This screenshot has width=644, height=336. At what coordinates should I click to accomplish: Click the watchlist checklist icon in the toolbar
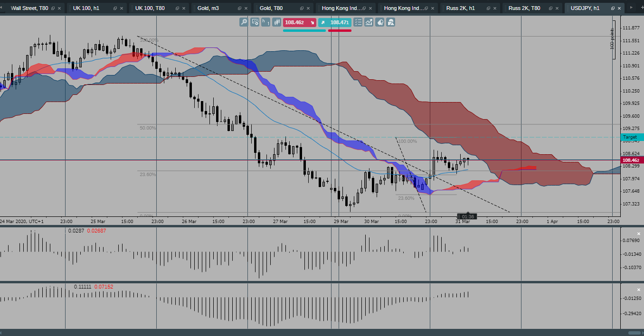pyautogui.click(x=358, y=22)
